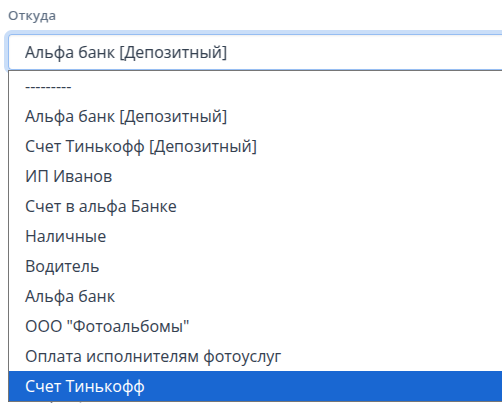
Task: Choose 'Счет в альфа Банке' entry
Action: pyautogui.click(x=255, y=206)
